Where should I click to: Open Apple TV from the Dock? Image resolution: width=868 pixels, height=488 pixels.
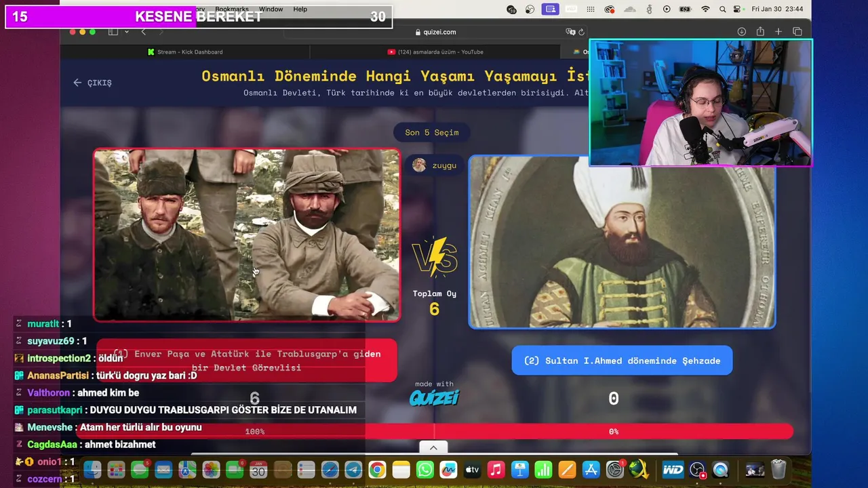[x=472, y=470]
